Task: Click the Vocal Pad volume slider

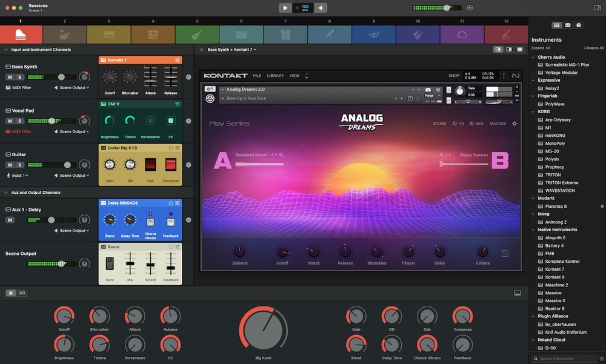Action: click(x=52, y=121)
